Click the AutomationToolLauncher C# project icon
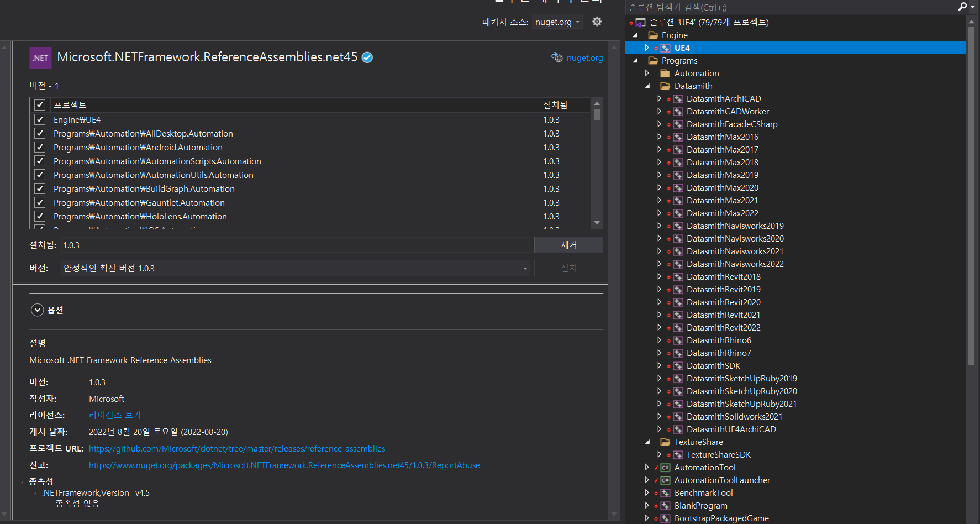 [666, 480]
